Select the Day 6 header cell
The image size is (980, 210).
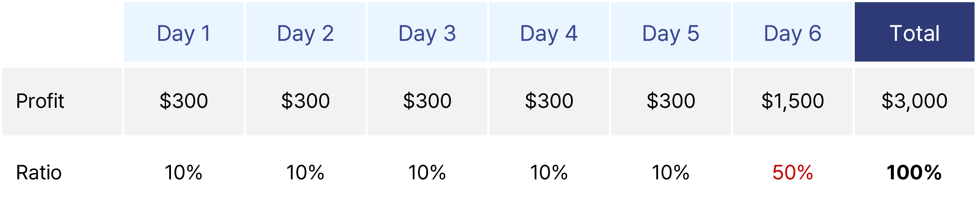coord(793,32)
